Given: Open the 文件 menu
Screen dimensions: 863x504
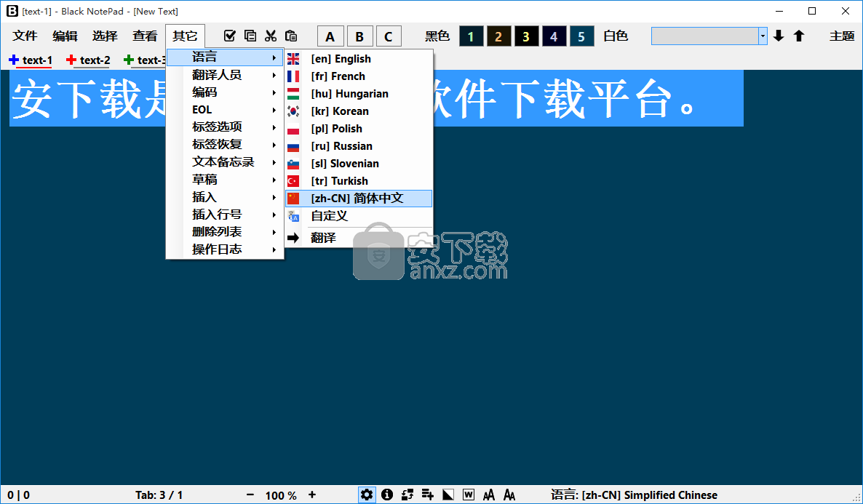Looking at the screenshot, I should click(x=25, y=36).
